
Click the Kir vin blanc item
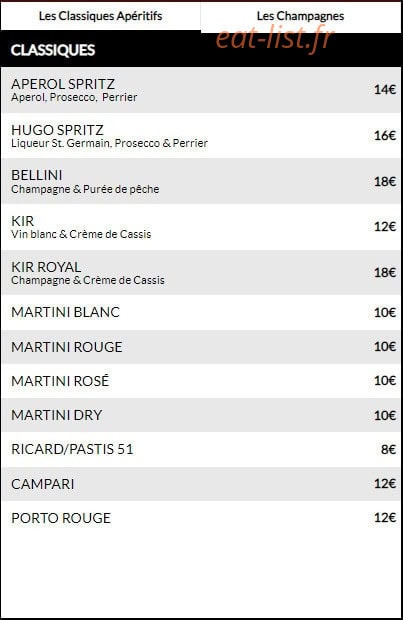tap(201, 227)
